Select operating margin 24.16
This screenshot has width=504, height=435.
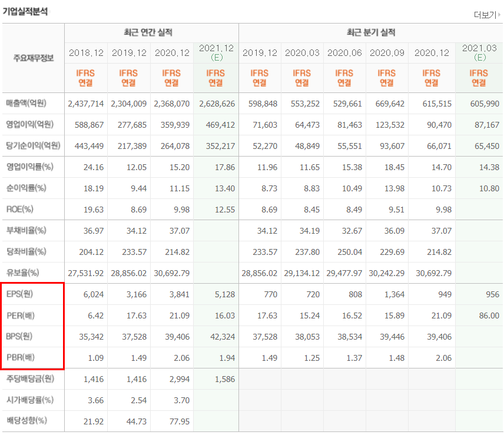click(94, 167)
